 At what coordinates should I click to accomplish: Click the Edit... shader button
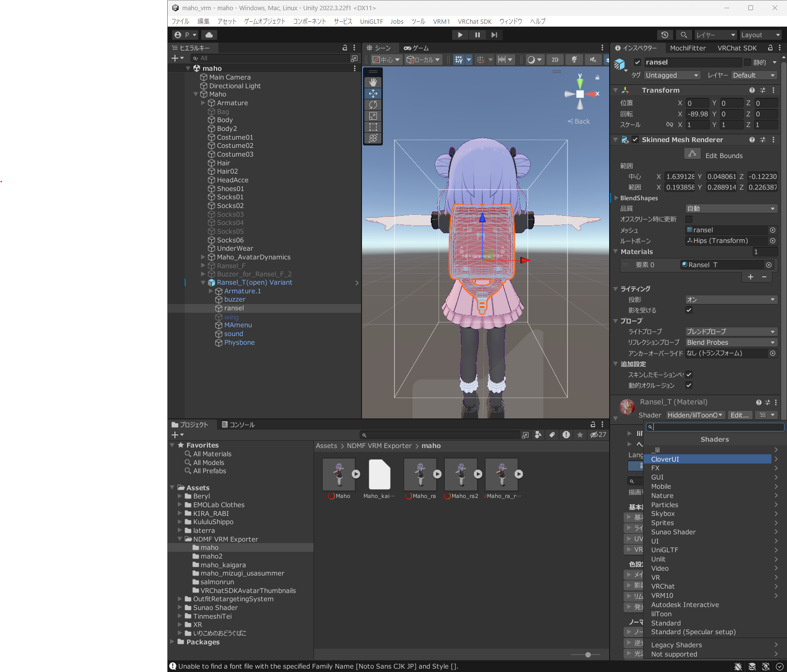click(x=740, y=415)
